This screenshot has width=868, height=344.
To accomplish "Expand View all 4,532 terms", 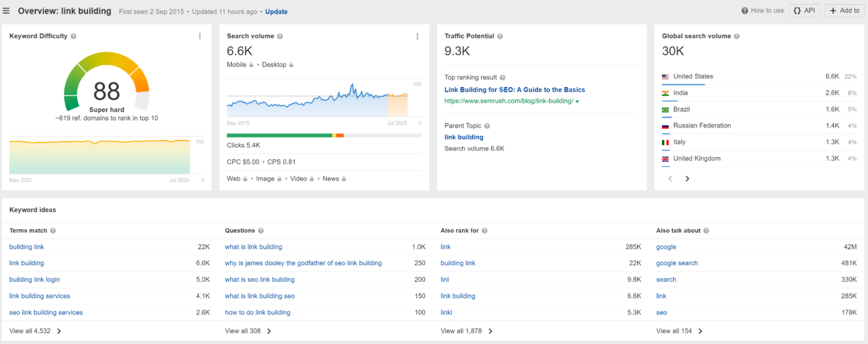I will [35, 331].
